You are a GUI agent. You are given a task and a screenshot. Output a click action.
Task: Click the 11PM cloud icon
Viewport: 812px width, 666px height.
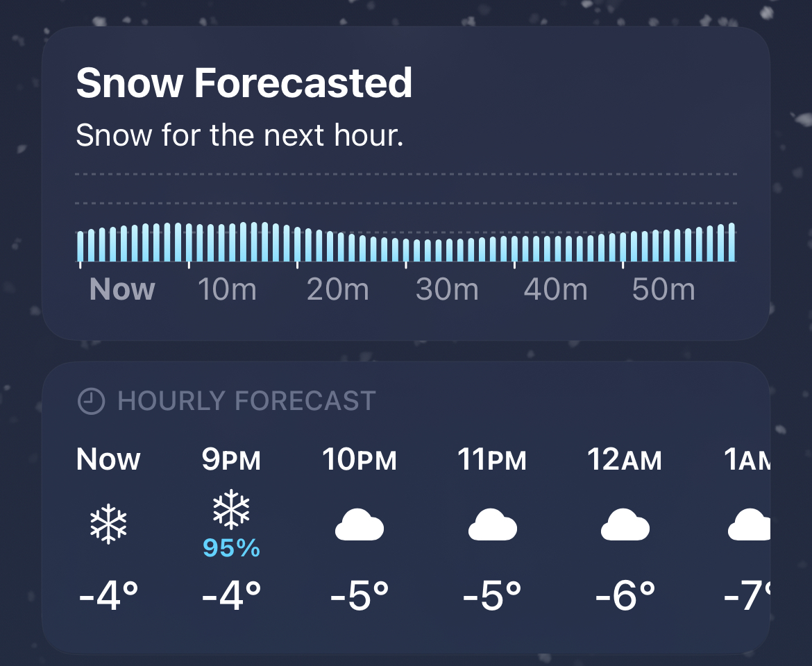[x=492, y=527]
